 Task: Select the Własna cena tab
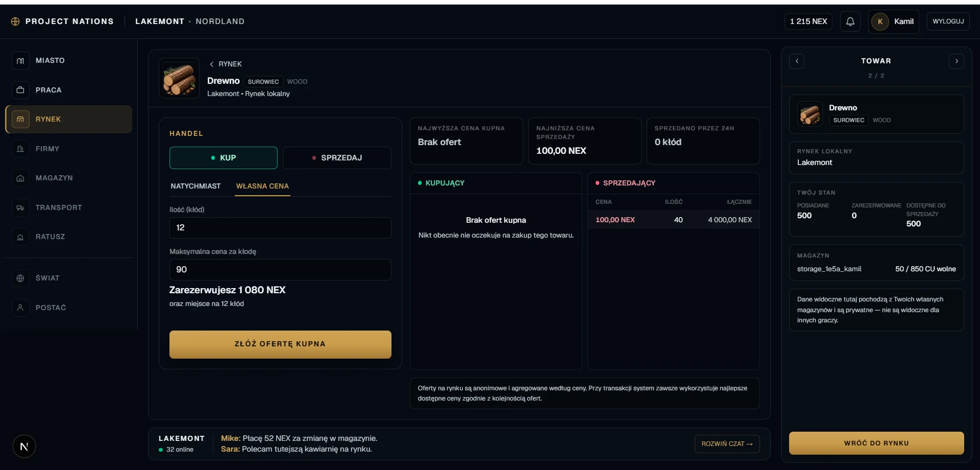click(262, 186)
